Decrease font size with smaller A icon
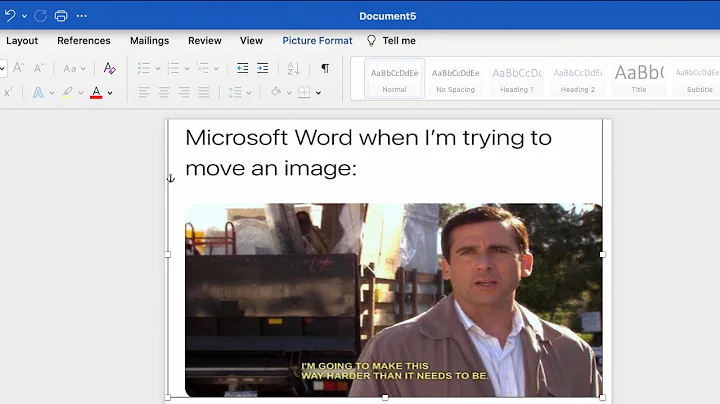This screenshot has height=404, width=720. pos(39,68)
